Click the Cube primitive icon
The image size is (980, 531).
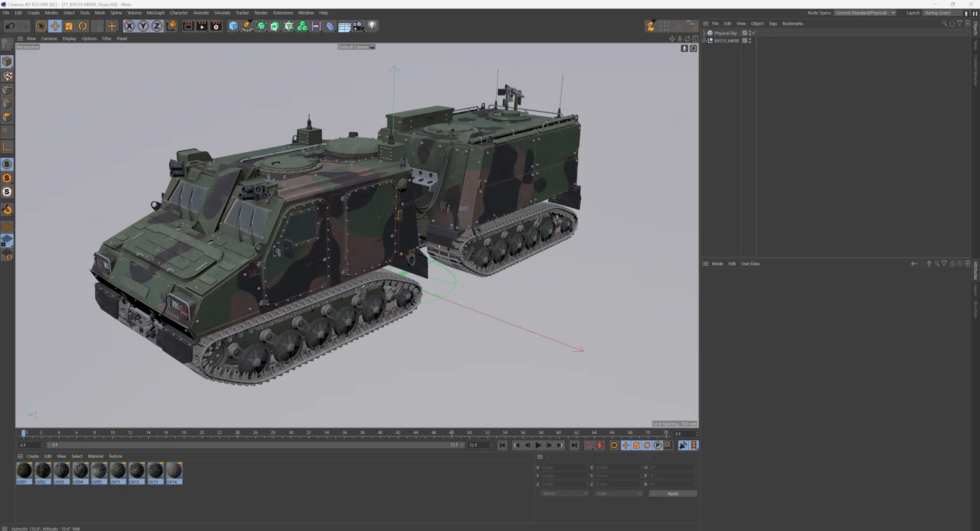(233, 26)
